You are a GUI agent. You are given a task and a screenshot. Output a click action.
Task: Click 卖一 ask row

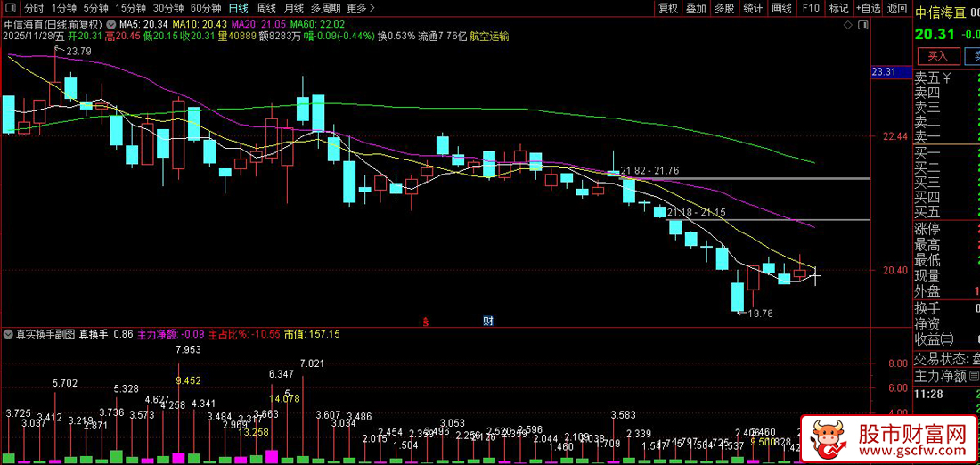pos(947,137)
